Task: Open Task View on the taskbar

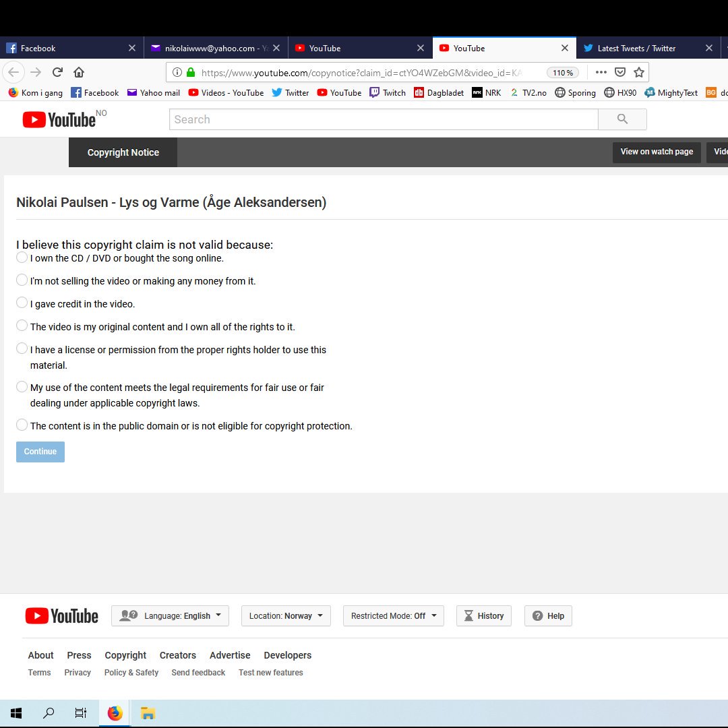Action: pos(81,712)
